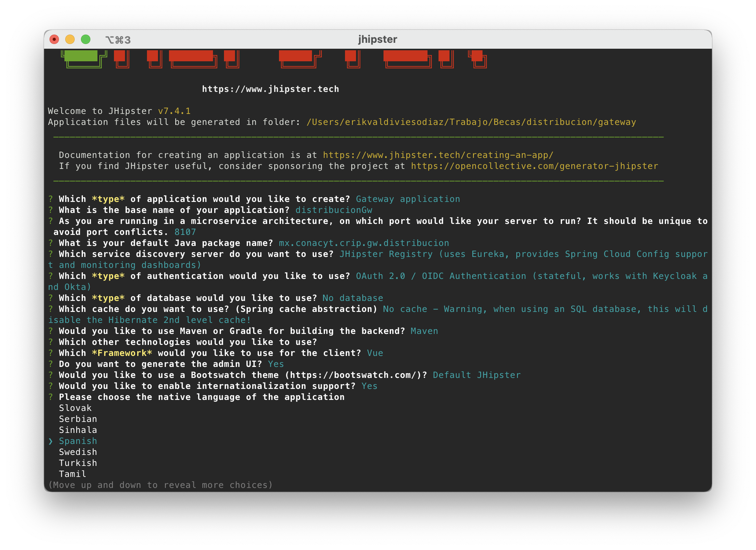
Task: Click the ⌥⌘3 shortcut indicator
Action: click(x=118, y=40)
